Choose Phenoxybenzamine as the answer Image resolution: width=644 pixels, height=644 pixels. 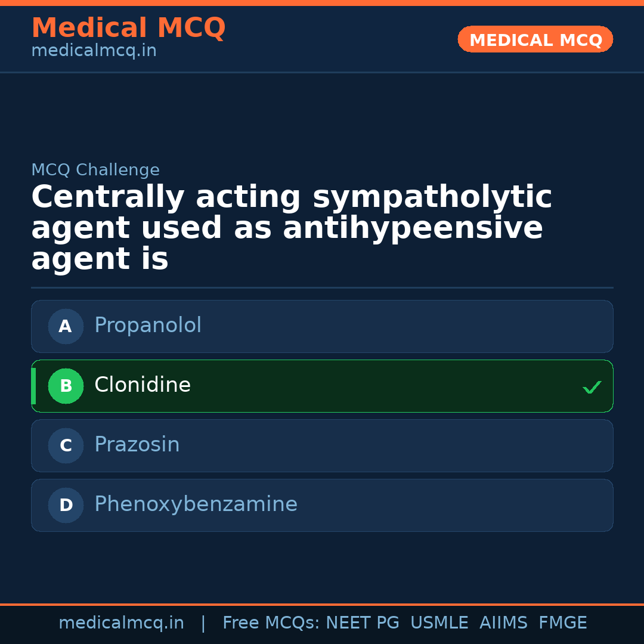click(322, 505)
